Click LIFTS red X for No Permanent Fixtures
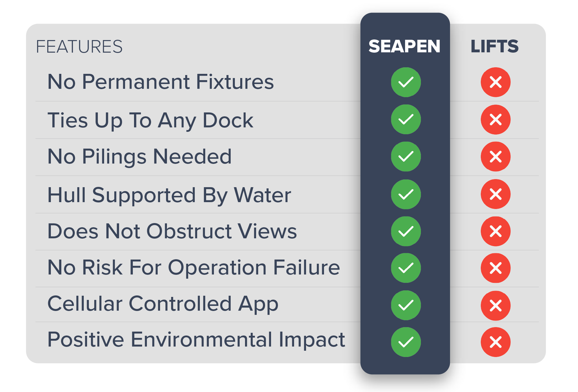This screenshot has width=578, height=392. (x=495, y=82)
